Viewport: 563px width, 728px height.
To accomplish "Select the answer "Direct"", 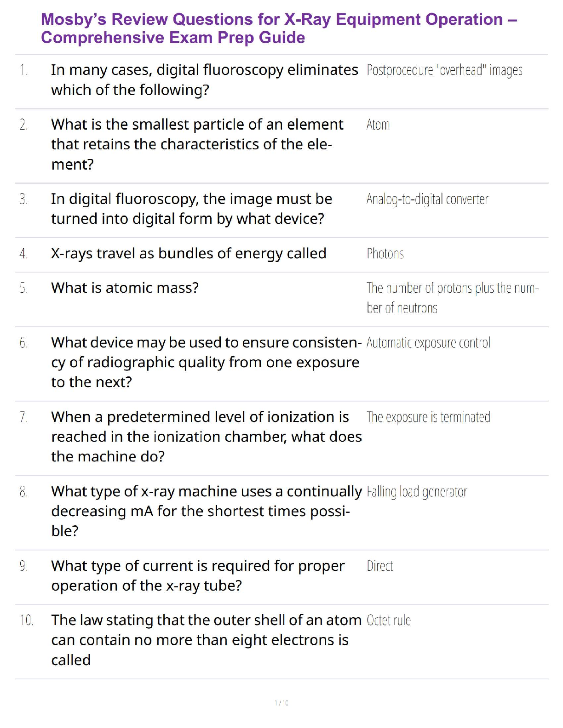I will tap(380, 566).
